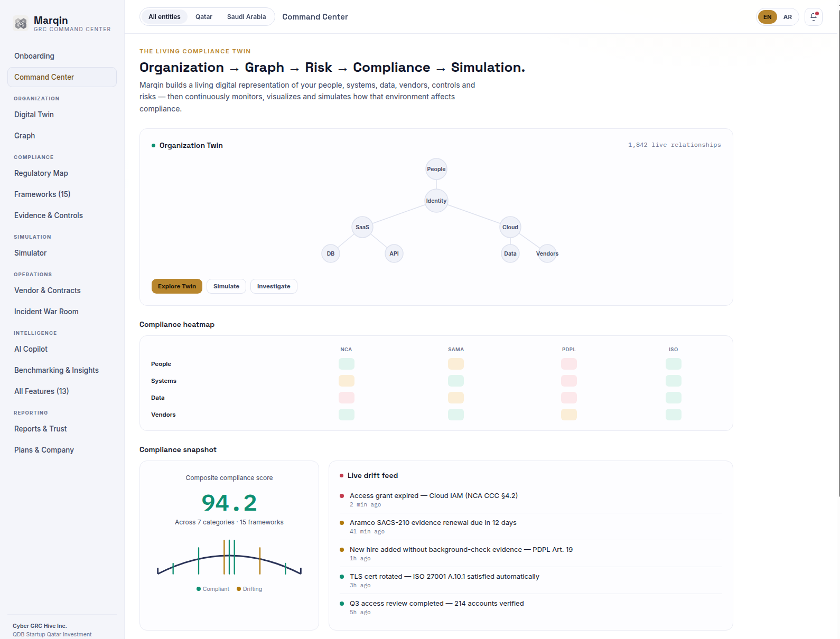Image resolution: width=840 pixels, height=639 pixels.
Task: Open Vendor & Contracts
Action: 62,290
